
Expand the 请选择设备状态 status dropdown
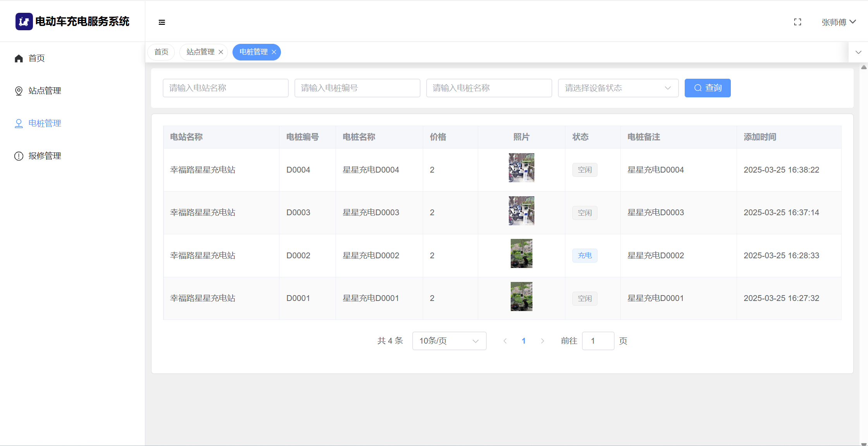point(618,88)
